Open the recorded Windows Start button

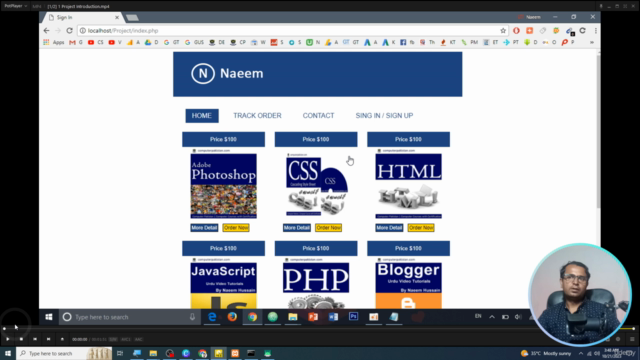(49, 317)
